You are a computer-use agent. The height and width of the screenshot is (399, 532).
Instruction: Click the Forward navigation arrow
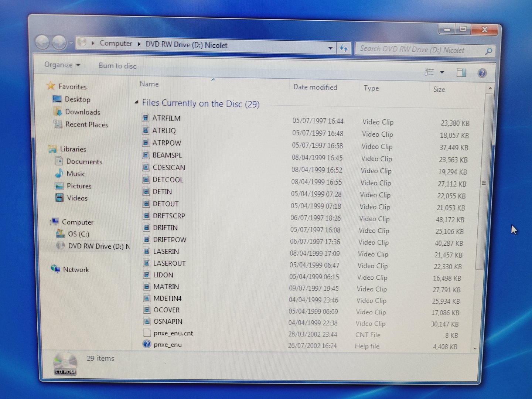59,42
